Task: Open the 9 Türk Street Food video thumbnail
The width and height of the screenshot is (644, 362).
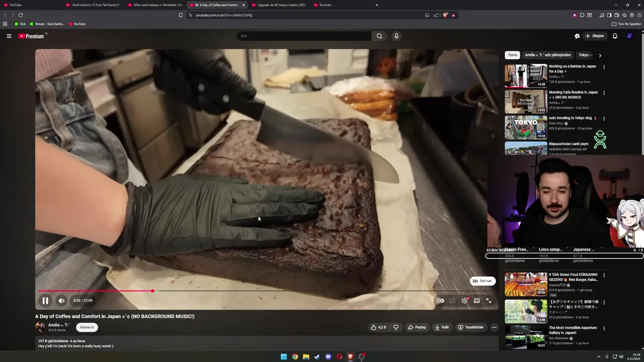Action: [x=526, y=284]
